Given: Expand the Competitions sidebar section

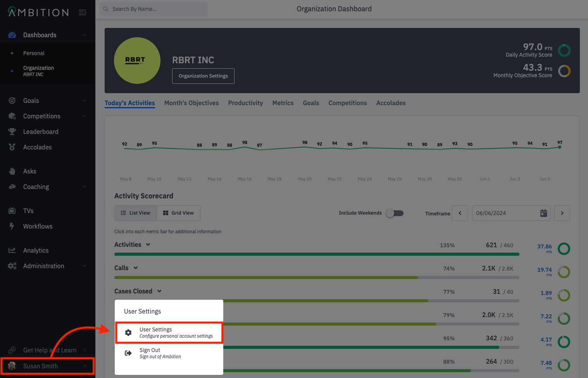Looking at the screenshot, I should [x=84, y=116].
